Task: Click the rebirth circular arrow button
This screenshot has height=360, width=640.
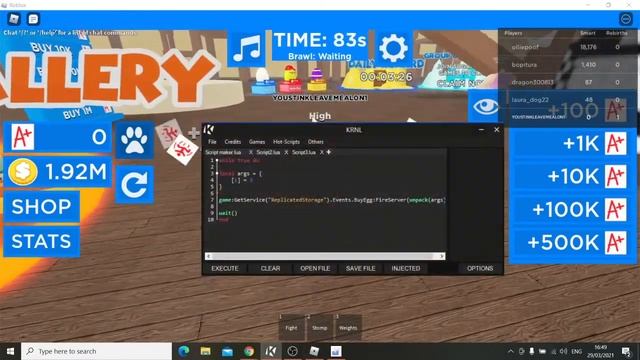Action: pos(134,184)
